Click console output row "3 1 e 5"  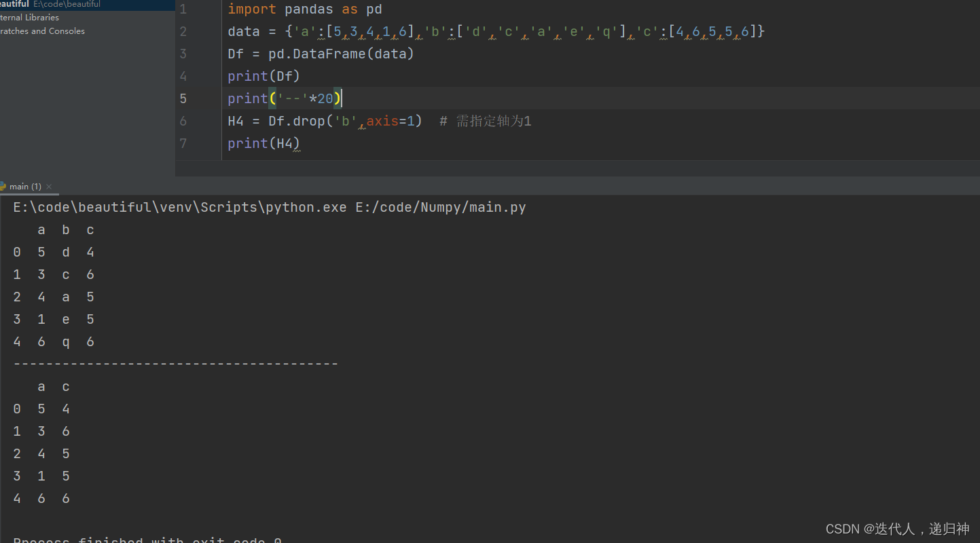tap(54, 320)
